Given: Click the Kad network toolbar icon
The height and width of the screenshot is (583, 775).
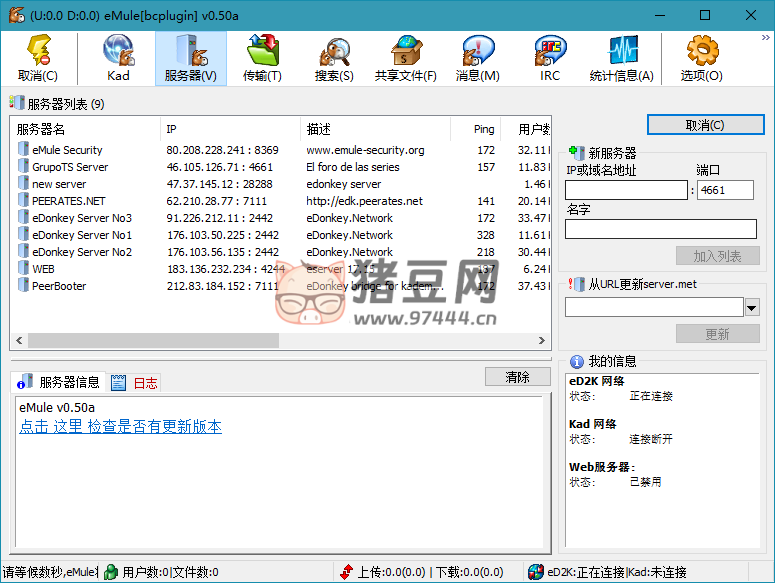Looking at the screenshot, I should [118, 58].
